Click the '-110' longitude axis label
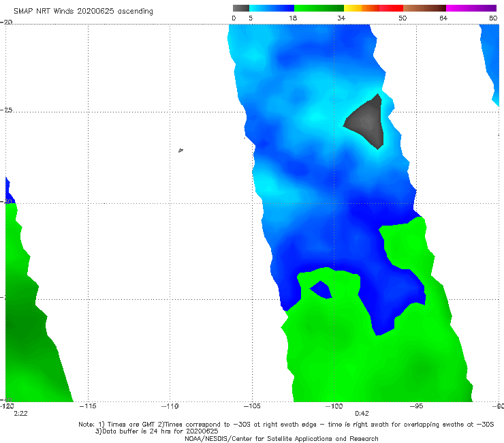The width and height of the screenshot is (504, 443). [x=170, y=406]
